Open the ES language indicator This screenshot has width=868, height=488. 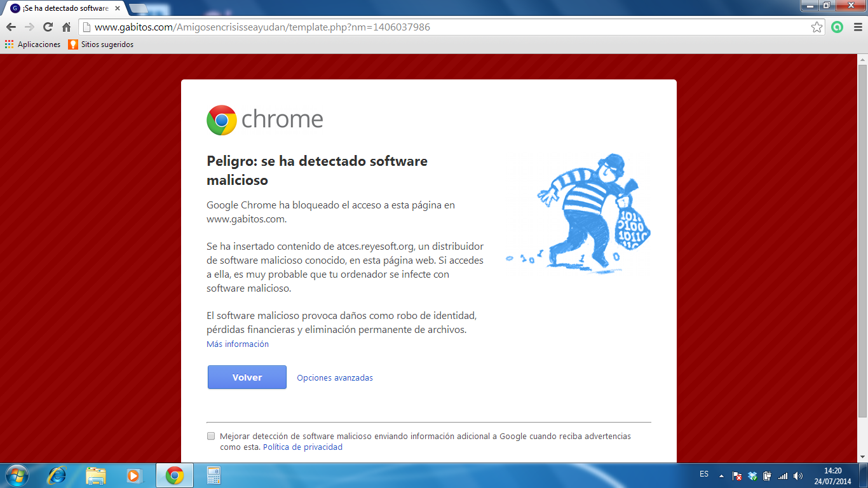[704, 474]
